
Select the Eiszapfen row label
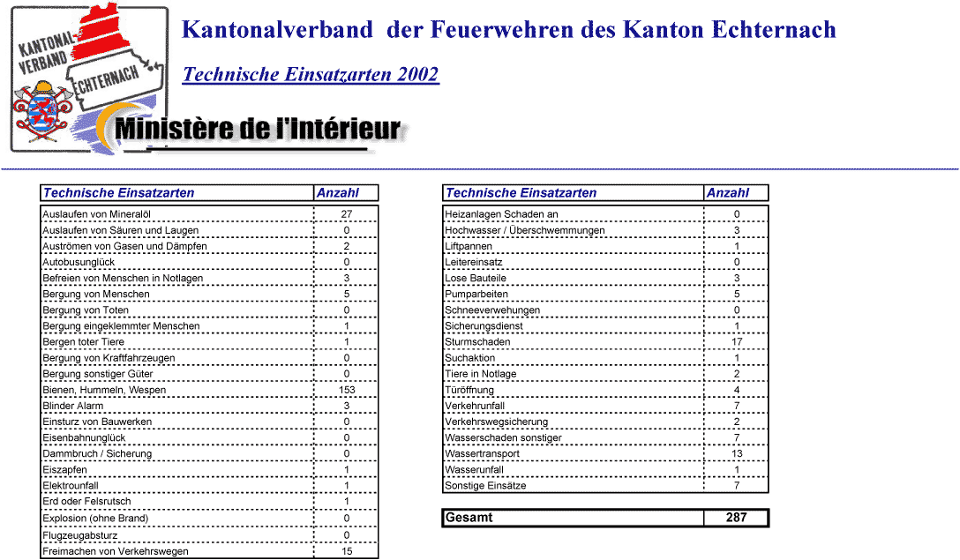tap(65, 469)
